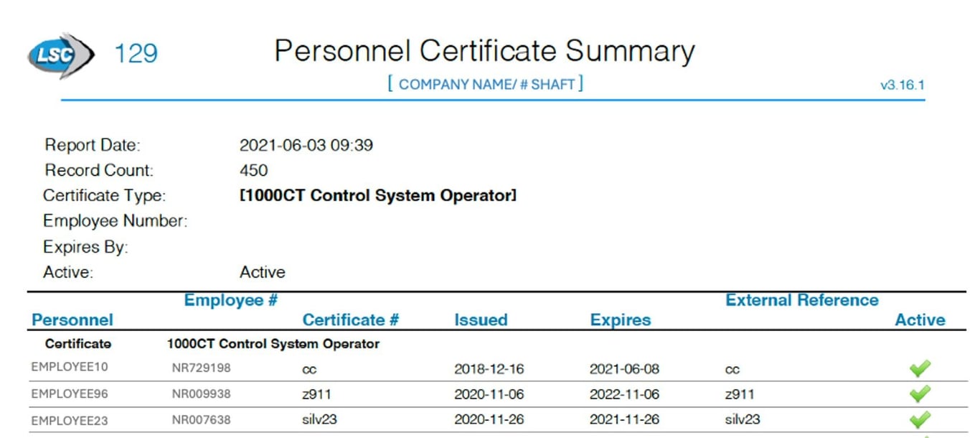Click the version label v3.16.1

902,85
